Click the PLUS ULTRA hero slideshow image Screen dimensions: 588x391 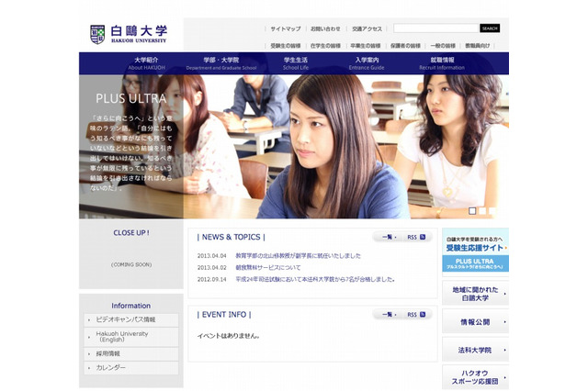pyautogui.click(x=294, y=147)
